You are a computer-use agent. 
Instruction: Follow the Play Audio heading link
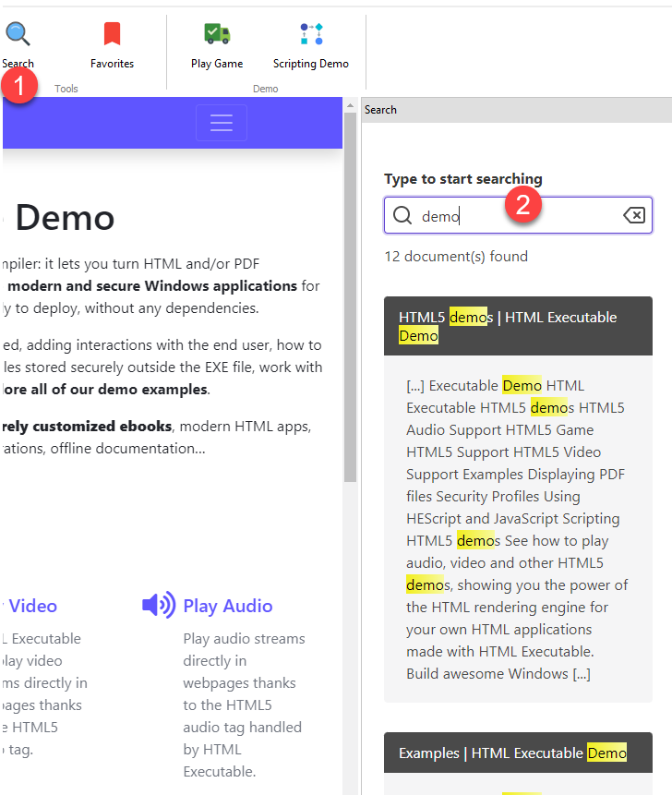coord(228,606)
